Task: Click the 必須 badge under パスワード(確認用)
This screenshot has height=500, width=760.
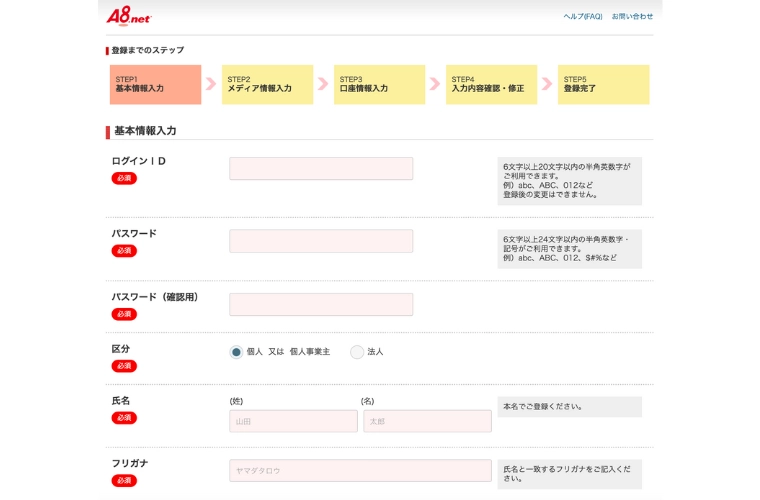Action: 124,314
